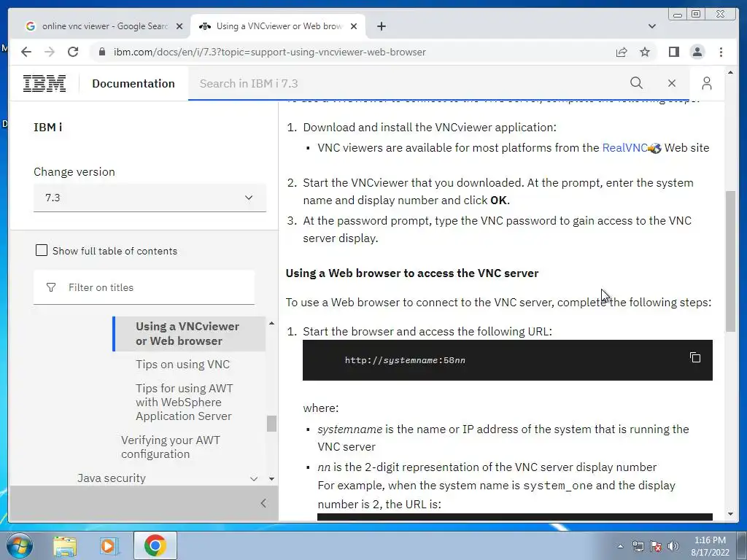Click the padlock site info icon

coord(101,52)
